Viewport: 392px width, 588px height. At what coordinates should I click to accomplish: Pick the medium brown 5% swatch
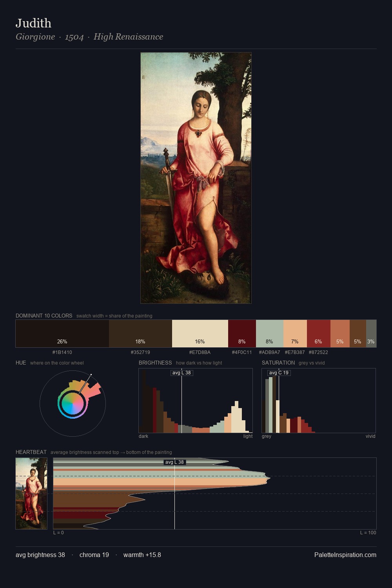(358, 334)
